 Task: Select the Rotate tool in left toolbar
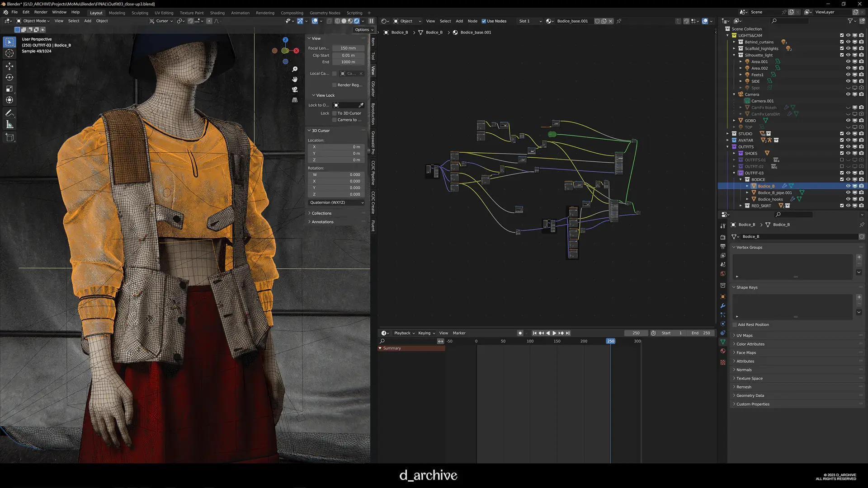tap(9, 77)
